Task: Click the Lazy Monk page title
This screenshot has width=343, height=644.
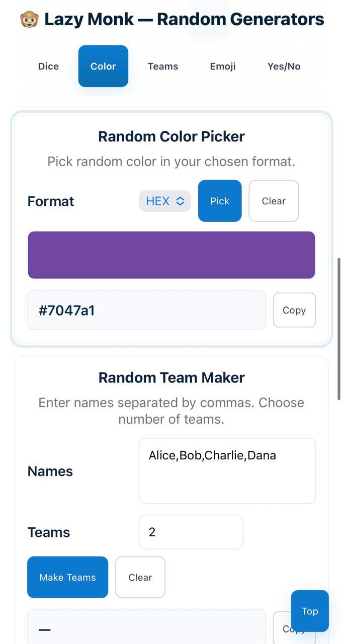Action: point(184,20)
